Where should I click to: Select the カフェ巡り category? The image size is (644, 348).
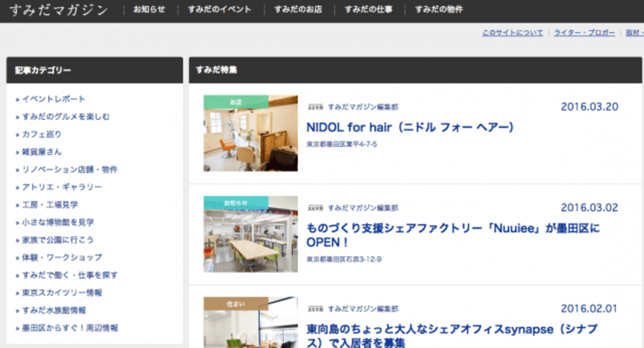pos(42,134)
